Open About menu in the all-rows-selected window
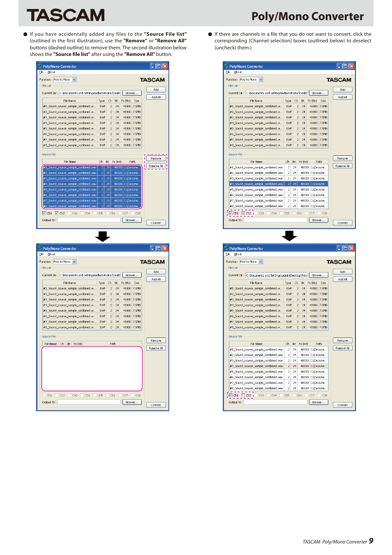Screen dimensions: 392x555 pos(51,72)
